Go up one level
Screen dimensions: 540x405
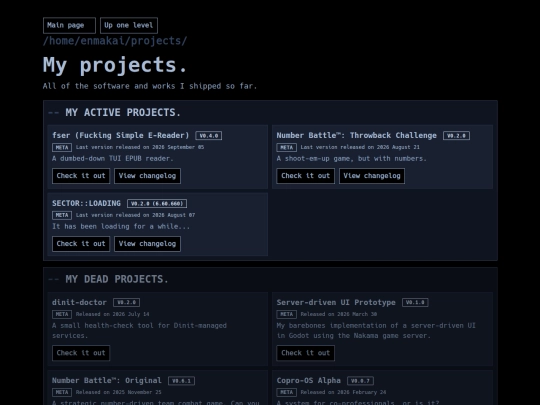129,25
